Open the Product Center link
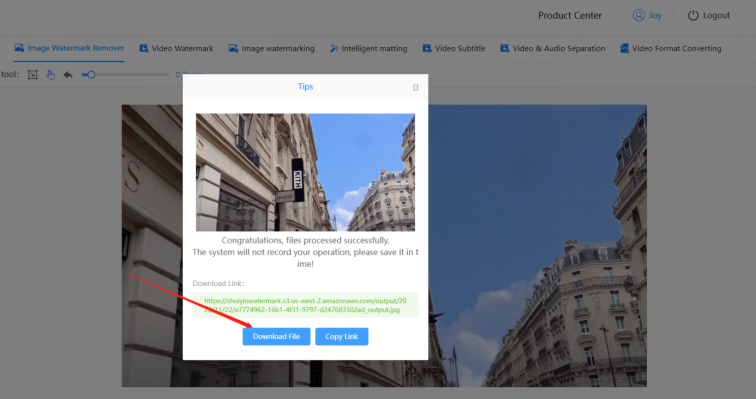Screen dimensions: 756x399 pos(569,15)
